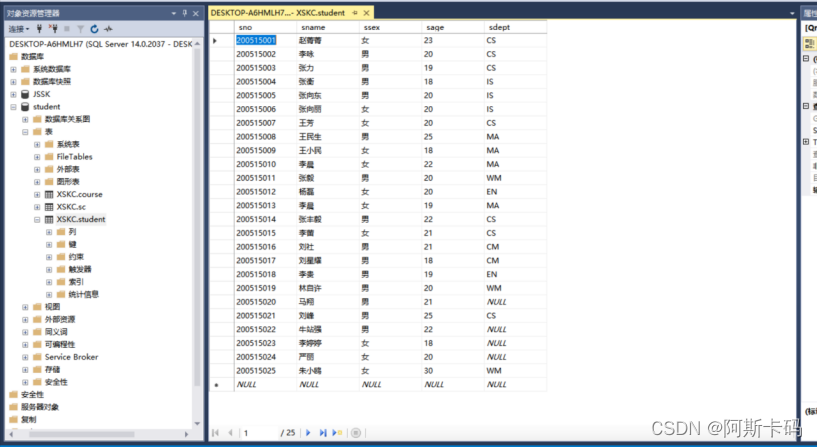Click the current record number field
This screenshot has height=447, width=817.
259,432
